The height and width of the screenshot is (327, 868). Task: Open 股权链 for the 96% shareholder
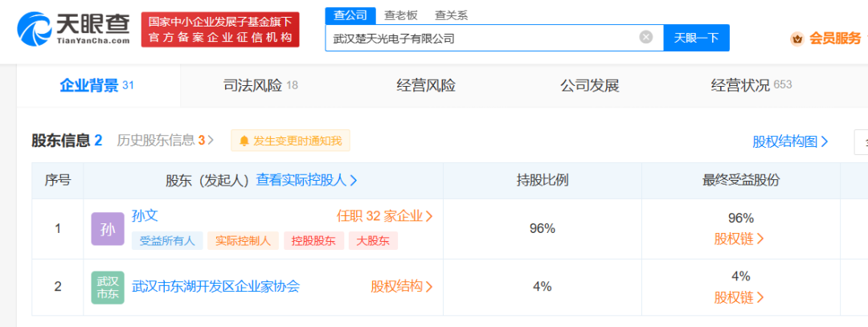click(x=739, y=239)
